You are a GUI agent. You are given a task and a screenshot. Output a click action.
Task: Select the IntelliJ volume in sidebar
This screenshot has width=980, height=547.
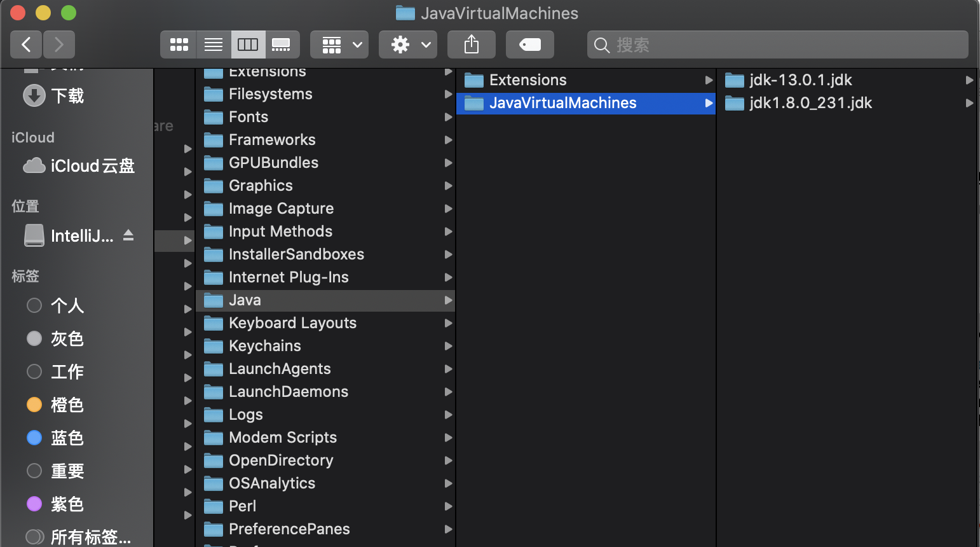coord(69,236)
